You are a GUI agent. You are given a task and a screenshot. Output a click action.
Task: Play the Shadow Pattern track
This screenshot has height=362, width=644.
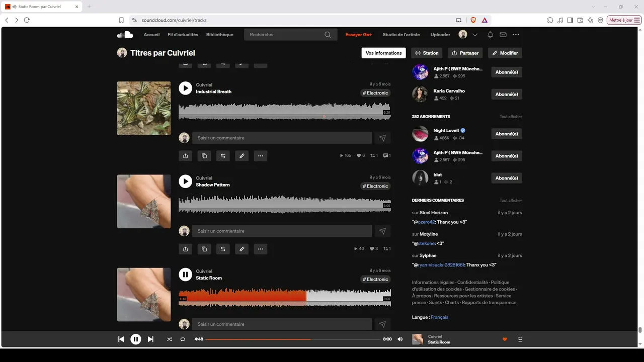[185, 182]
